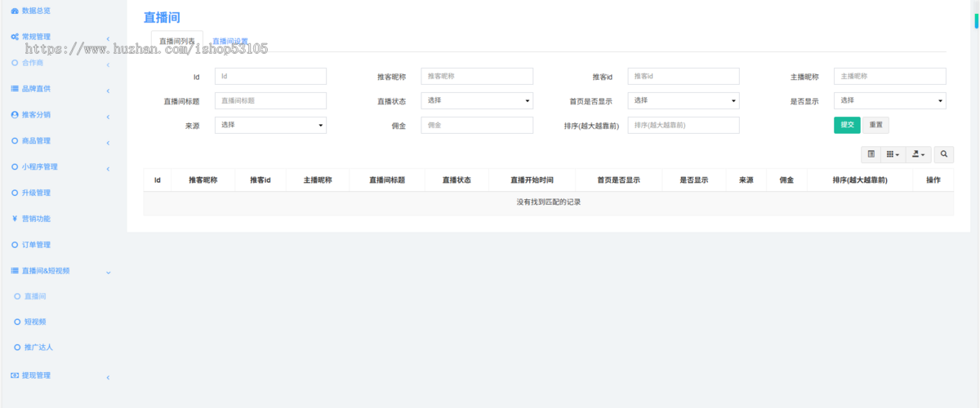The width and height of the screenshot is (980, 408).
Task: Focus the 主播昵称 input field
Action: pyautogui.click(x=890, y=76)
